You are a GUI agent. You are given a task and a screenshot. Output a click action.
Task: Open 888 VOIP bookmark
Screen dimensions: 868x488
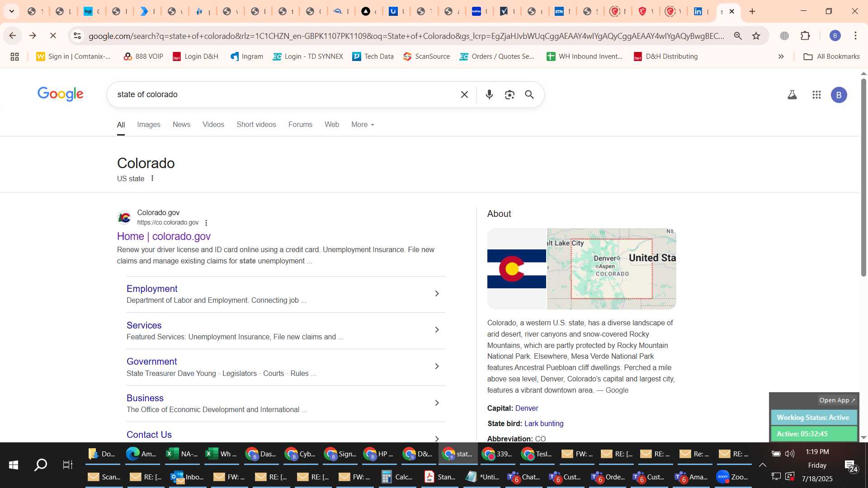[x=143, y=56]
